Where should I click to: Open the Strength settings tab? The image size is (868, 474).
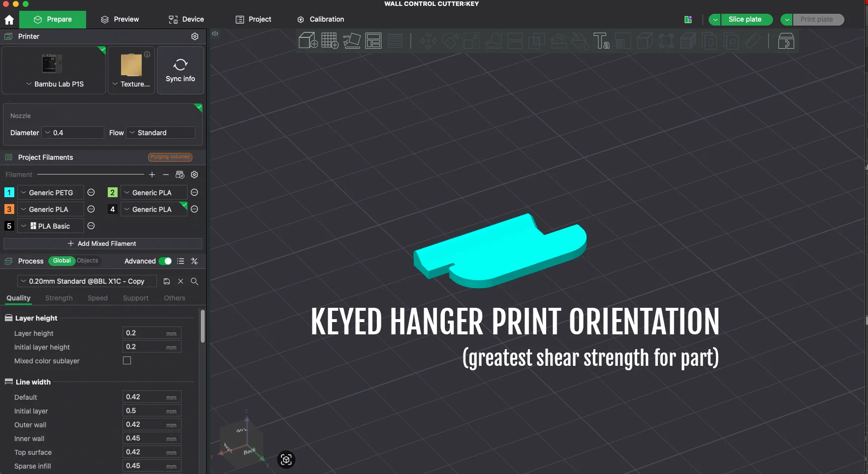59,298
